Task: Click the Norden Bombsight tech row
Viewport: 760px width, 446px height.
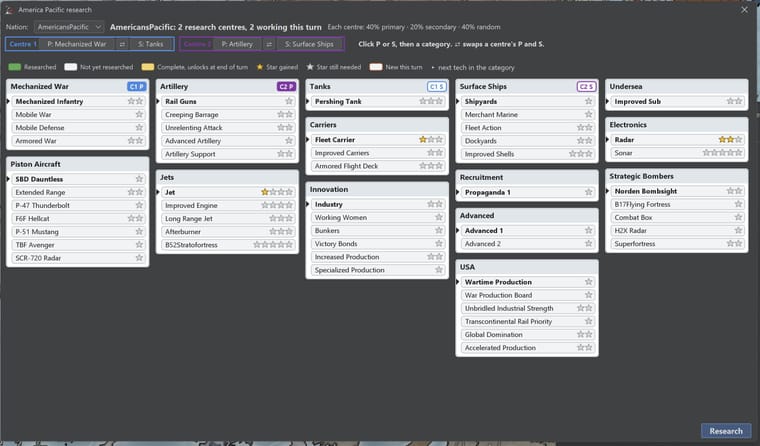Action: pos(677,191)
